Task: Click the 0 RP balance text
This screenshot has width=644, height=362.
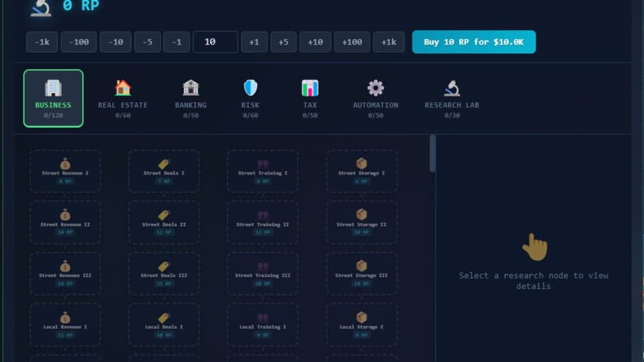Action: (x=81, y=5)
